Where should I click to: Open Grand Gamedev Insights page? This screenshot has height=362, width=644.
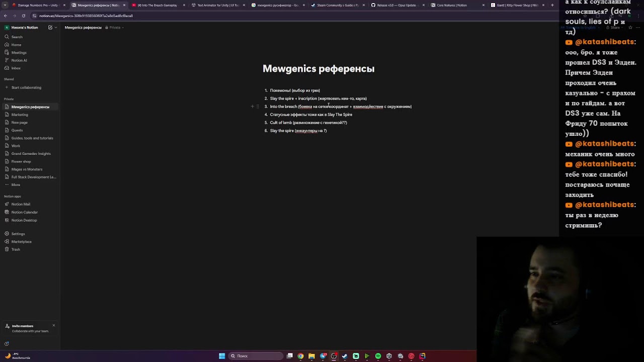click(30, 153)
